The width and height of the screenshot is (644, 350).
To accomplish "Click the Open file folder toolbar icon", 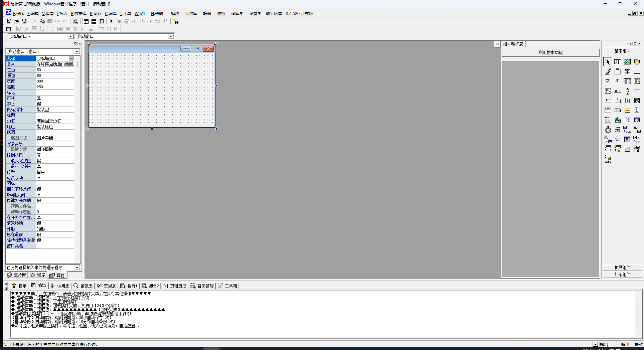I will point(16,21).
